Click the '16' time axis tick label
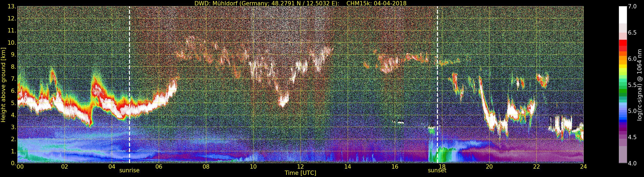644x177 pixels. [x=395, y=167]
